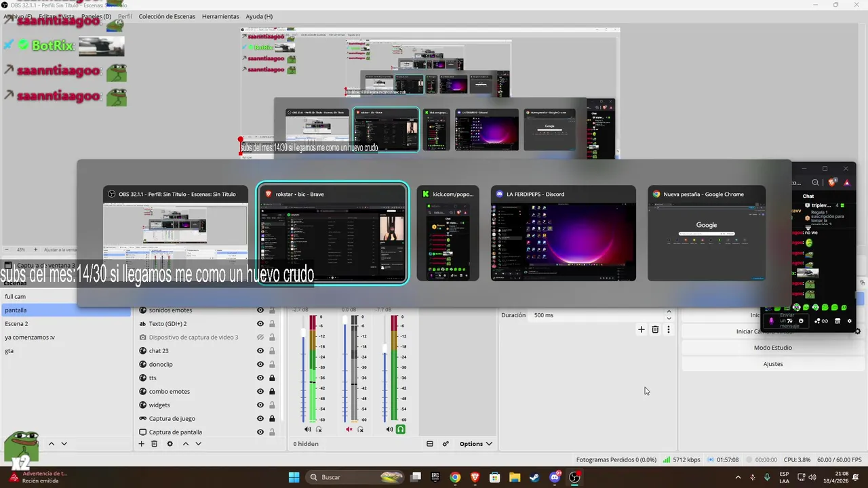Delete selected source with trash icon

(x=155, y=444)
